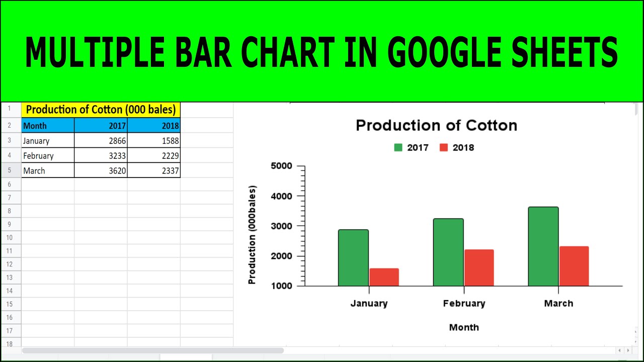The width and height of the screenshot is (644, 362).
Task: Select the 'Month' header cell in the table
Action: pyautogui.click(x=48, y=126)
